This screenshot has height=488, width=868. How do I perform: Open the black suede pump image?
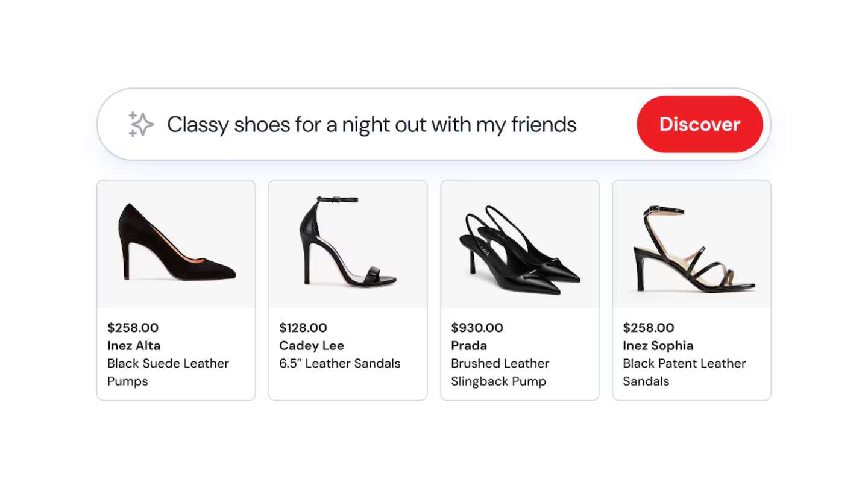(x=176, y=244)
